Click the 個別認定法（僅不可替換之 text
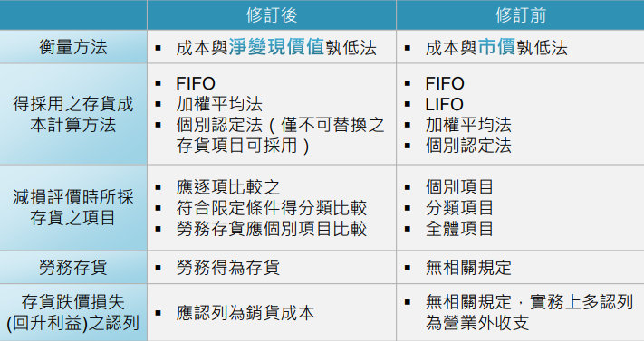 click(280, 125)
